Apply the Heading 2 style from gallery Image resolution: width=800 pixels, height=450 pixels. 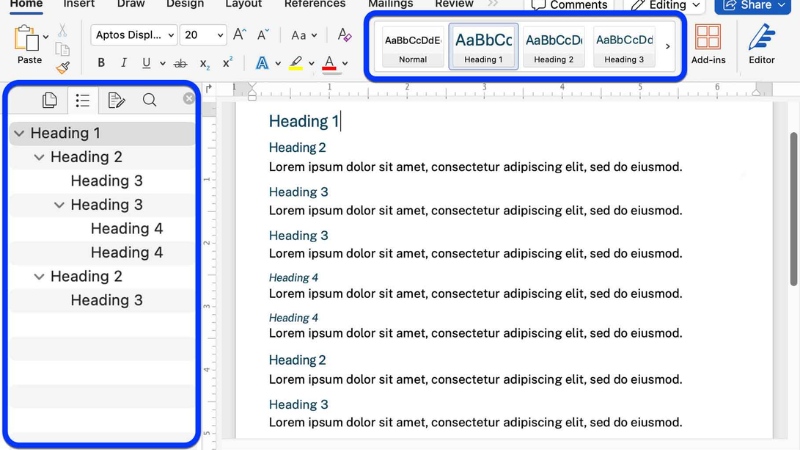553,46
